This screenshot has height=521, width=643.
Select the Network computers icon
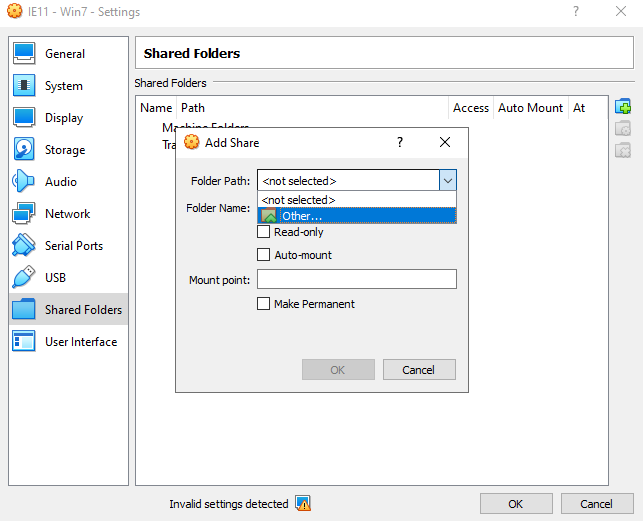[x=24, y=213]
